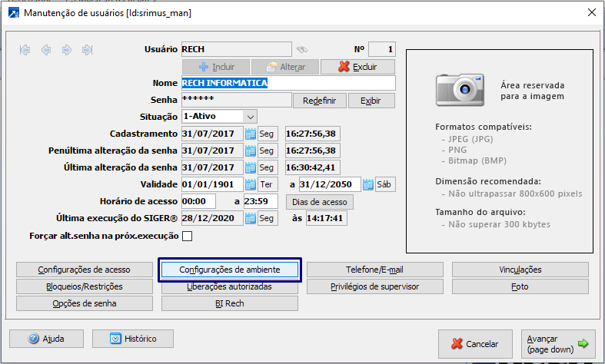The width and height of the screenshot is (605, 364).
Task: Open calendar for Validade end date 31/12/2050
Action: (x=368, y=185)
